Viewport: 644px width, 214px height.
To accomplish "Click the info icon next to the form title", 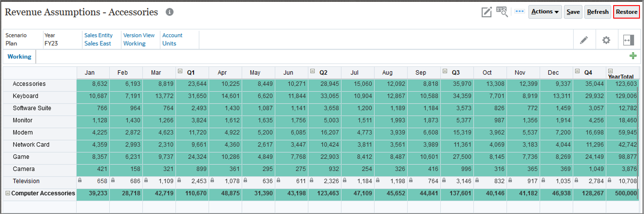I will tap(170, 12).
